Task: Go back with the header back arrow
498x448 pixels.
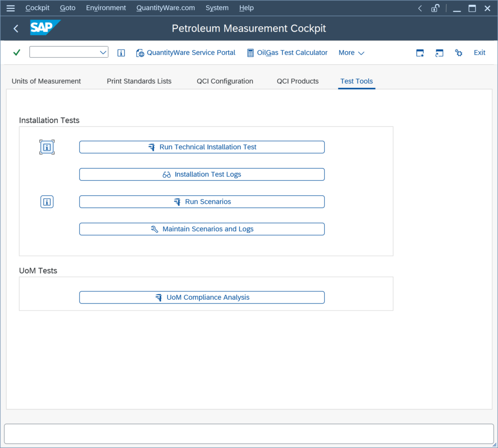Action: (x=16, y=29)
